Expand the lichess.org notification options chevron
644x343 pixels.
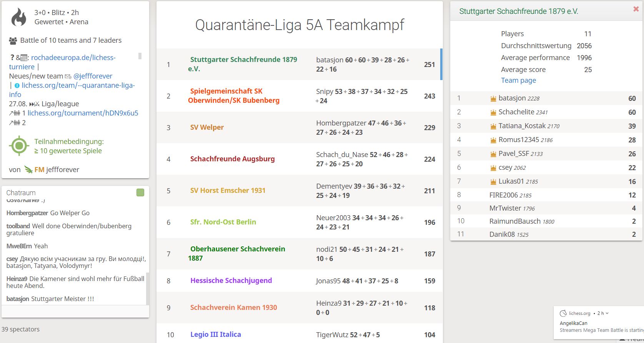point(607,313)
